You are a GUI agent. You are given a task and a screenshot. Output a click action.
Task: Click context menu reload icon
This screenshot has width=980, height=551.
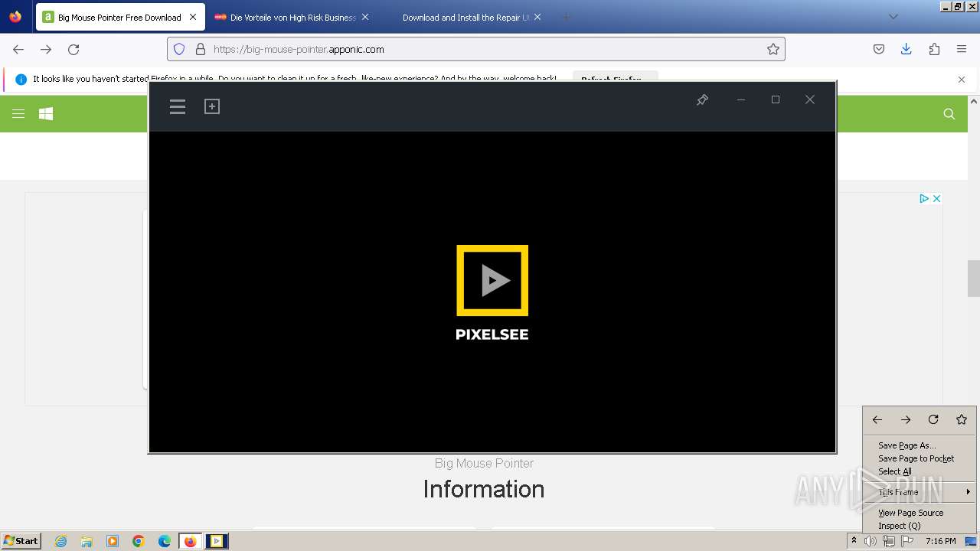[x=933, y=419]
